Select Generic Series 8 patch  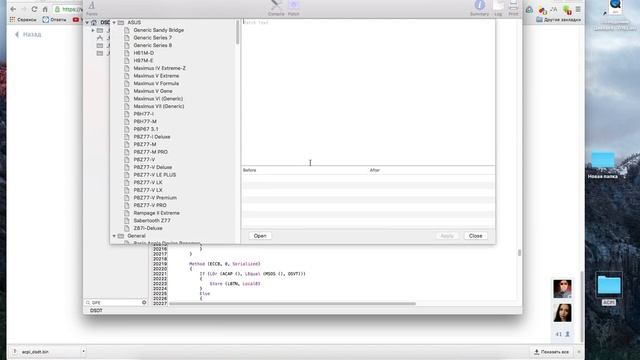(x=153, y=45)
